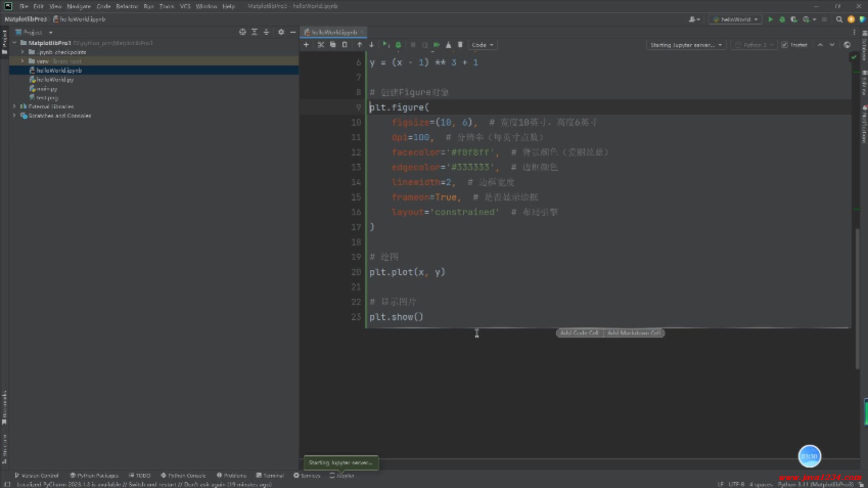Open the helloWorld run configuration dropdown
This screenshot has width=868, height=488.
pyautogui.click(x=736, y=19)
